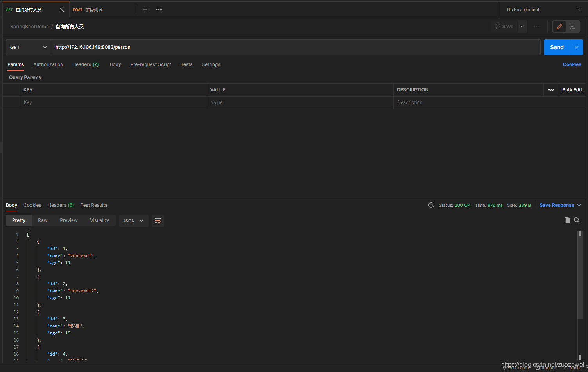
Task: Click the Key input cell
Action: click(x=113, y=102)
